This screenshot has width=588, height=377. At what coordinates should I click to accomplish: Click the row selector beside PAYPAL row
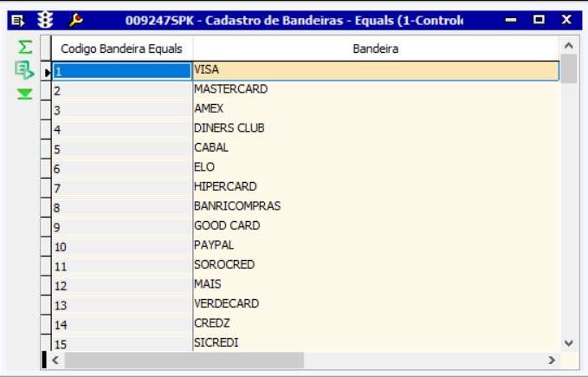[x=46, y=246]
